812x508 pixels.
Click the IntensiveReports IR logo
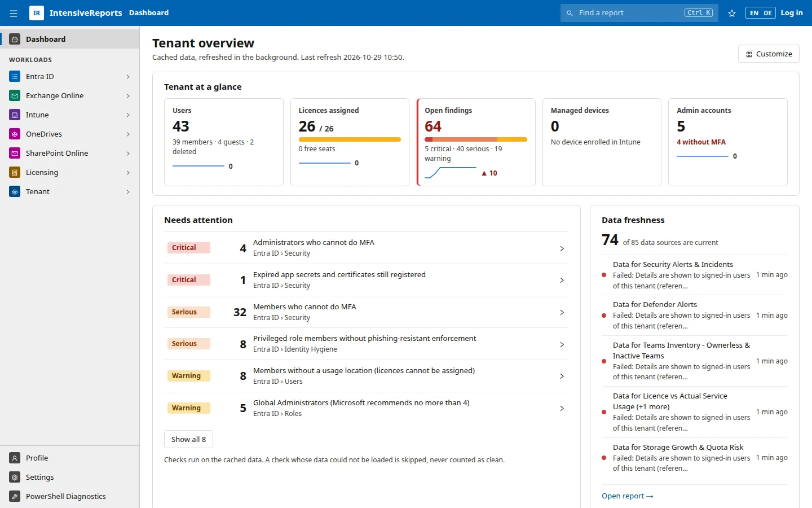point(37,13)
